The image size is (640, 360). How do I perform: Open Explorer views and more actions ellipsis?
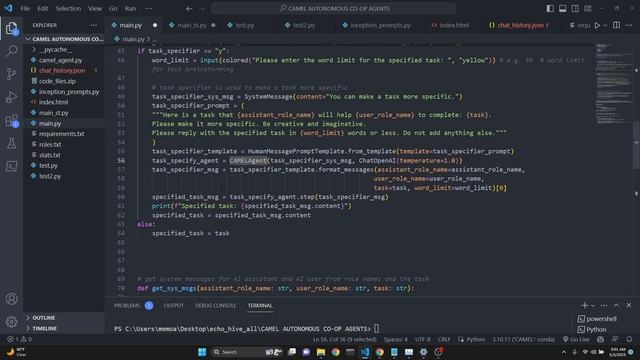pyautogui.click(x=93, y=25)
